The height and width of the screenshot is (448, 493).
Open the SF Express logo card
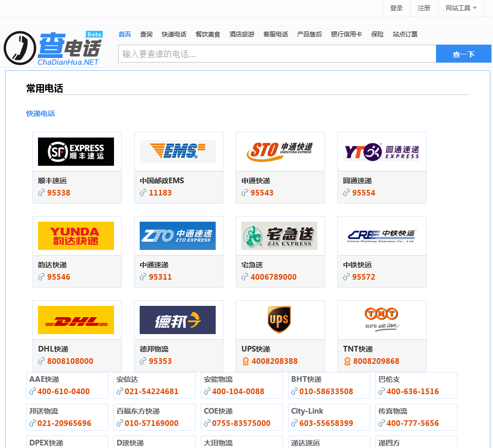coord(76,151)
